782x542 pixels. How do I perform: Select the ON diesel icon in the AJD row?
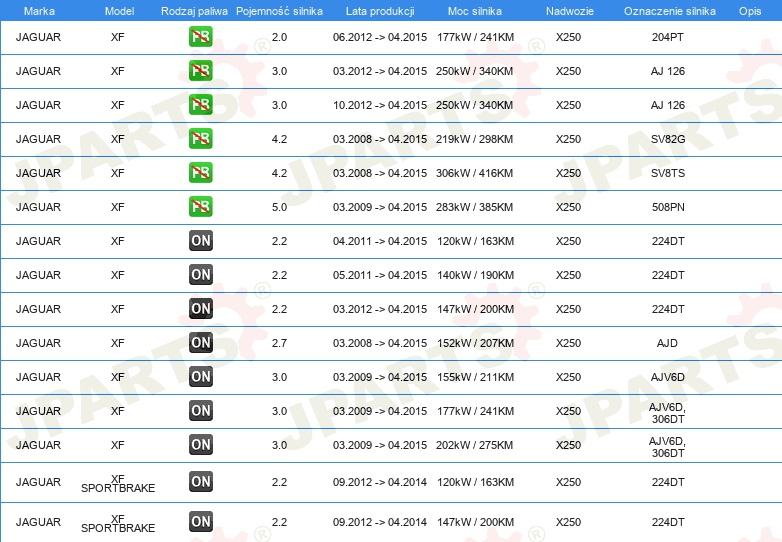point(200,342)
